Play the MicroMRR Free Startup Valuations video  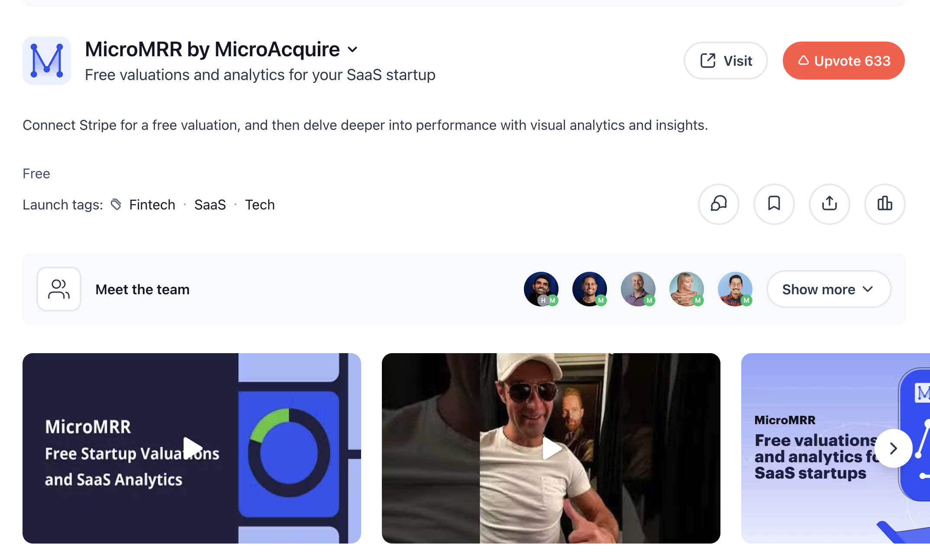click(x=192, y=448)
